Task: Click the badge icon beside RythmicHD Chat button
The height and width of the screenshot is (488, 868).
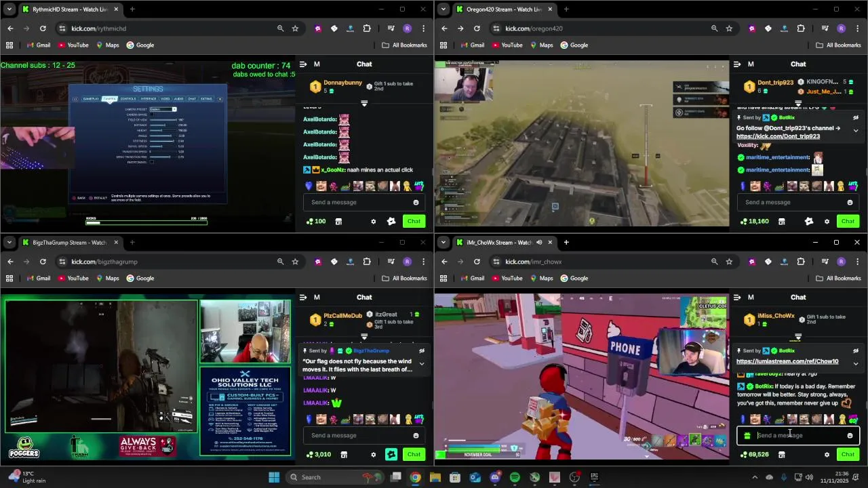Action: 391,221
